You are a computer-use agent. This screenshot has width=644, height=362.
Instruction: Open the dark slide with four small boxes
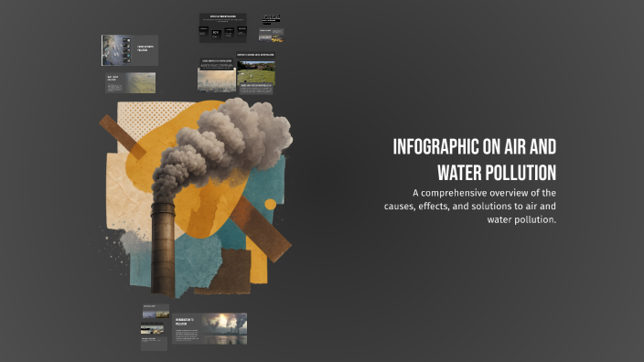[x=223, y=28]
